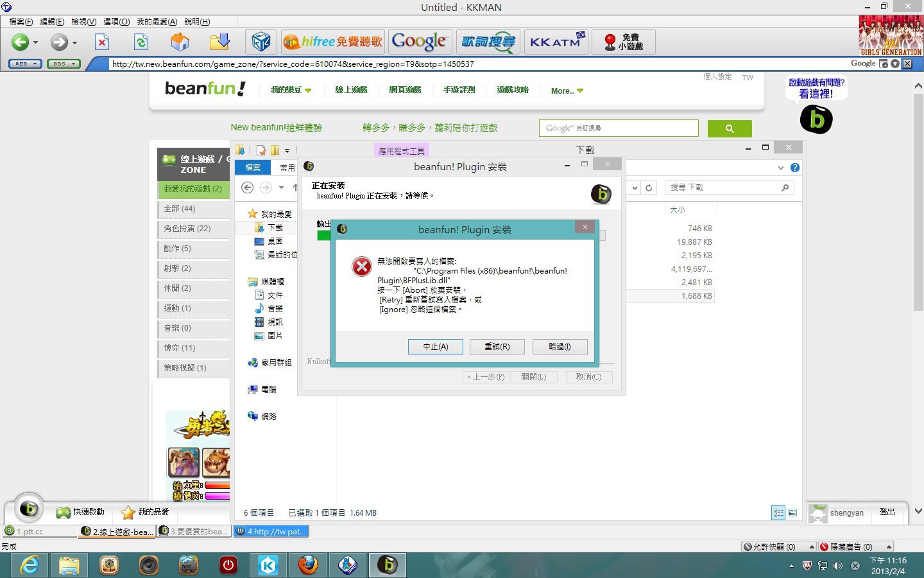Click the green installation progress bar
Screen dimensions: 924x578
324,235
